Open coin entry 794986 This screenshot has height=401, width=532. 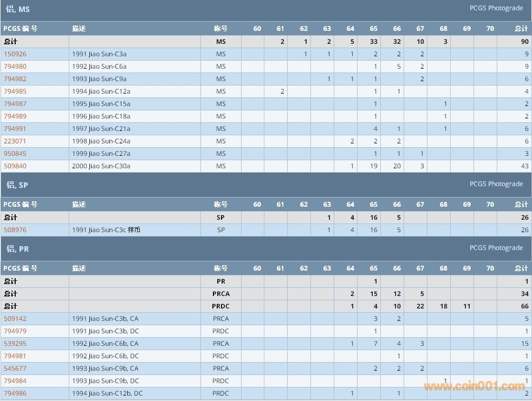(15, 393)
